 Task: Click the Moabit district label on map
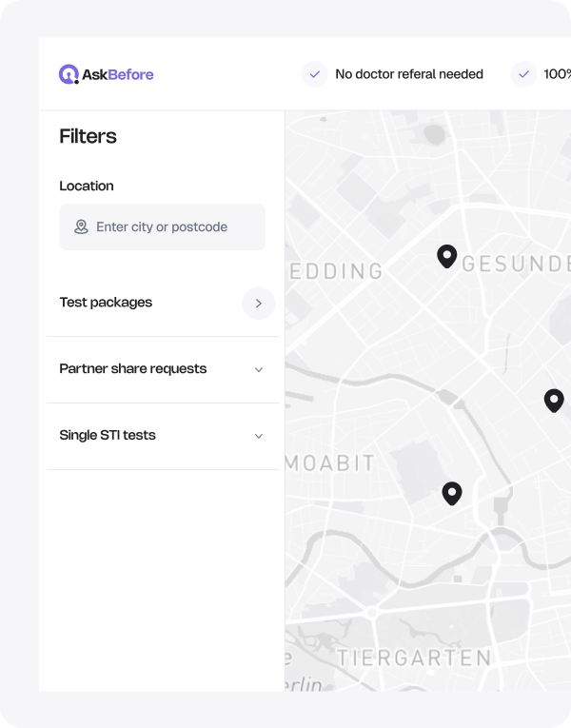click(x=330, y=463)
